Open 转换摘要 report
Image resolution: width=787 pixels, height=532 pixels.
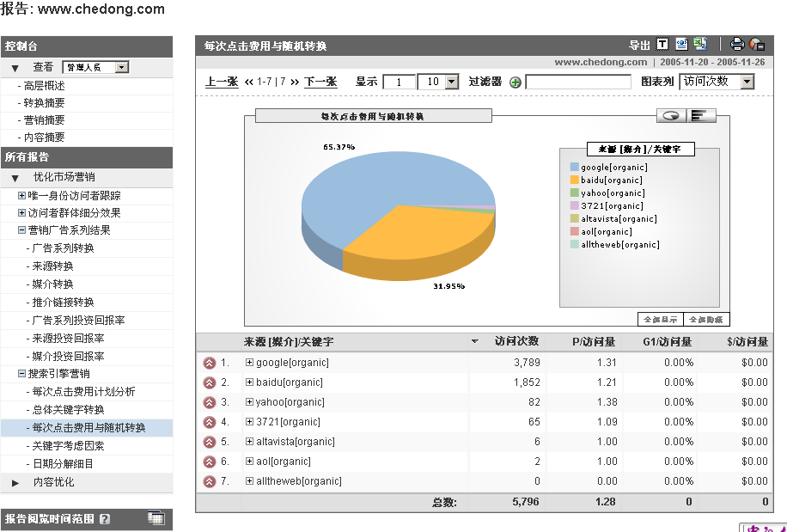point(44,103)
